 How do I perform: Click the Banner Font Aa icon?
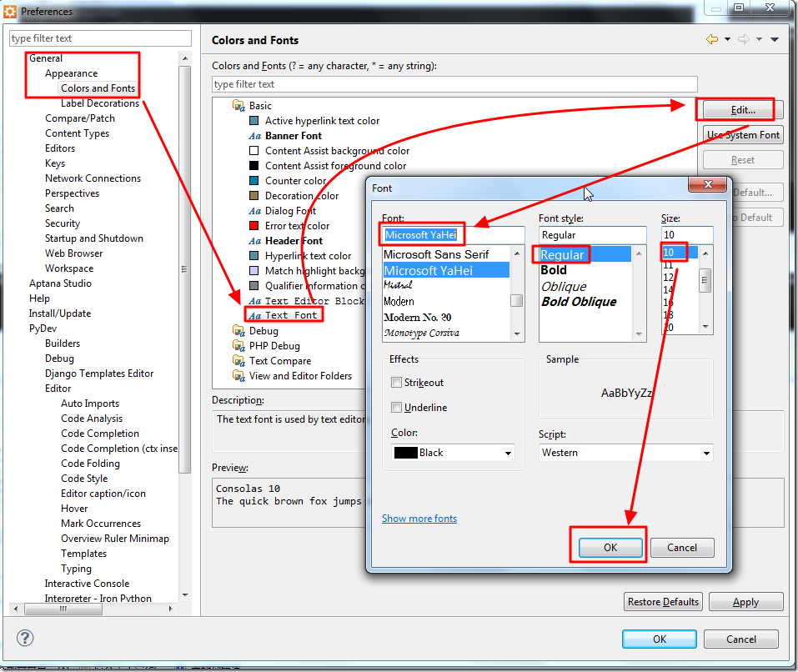tap(254, 136)
